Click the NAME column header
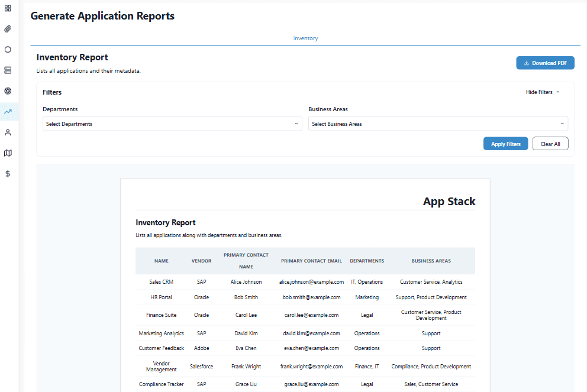The width and height of the screenshot is (587, 392). coord(162,261)
